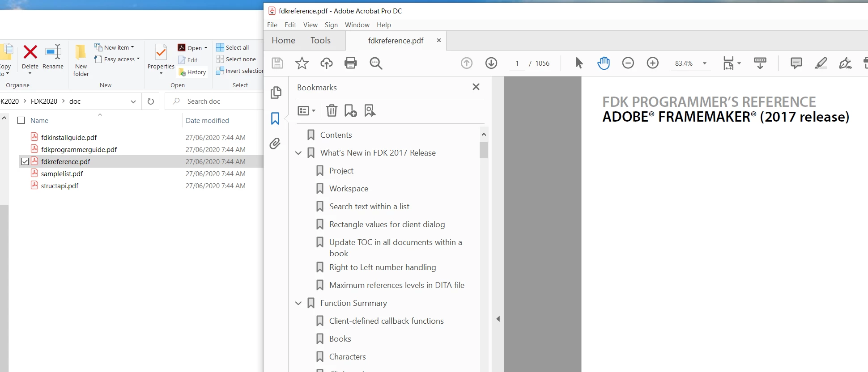Toggle the Bookmarks panel icon in sidebar
Screen dimensions: 868x372
click(275, 118)
